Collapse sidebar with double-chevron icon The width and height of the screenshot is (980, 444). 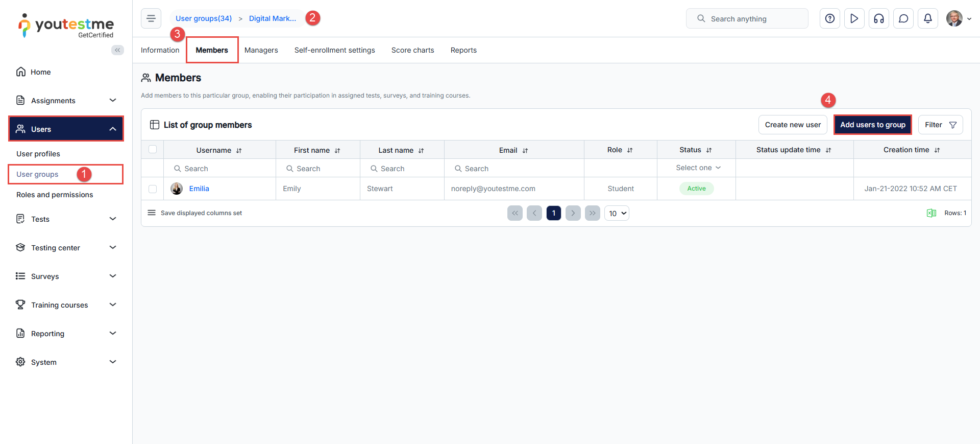(117, 50)
